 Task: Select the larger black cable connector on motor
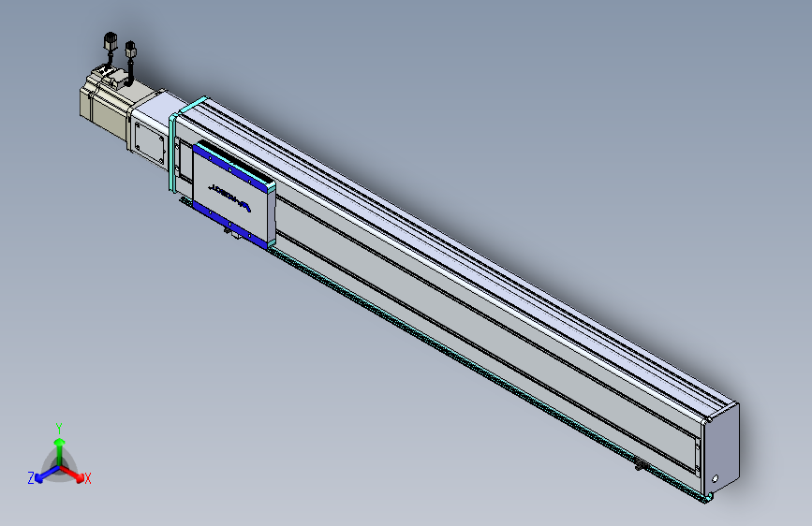pos(111,42)
